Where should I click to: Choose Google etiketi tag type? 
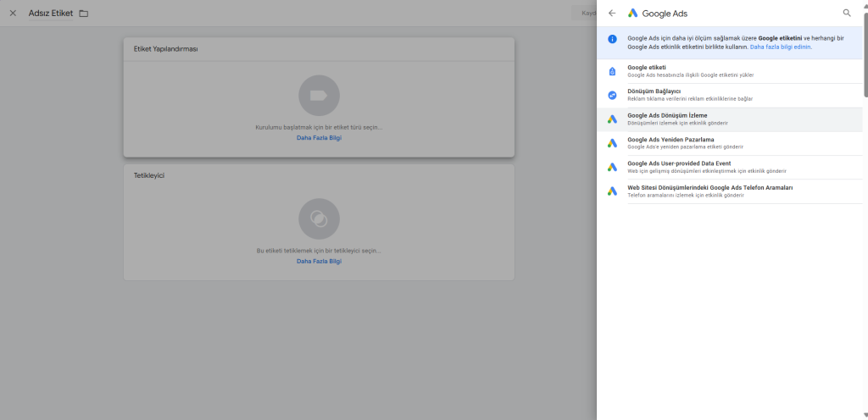(x=730, y=71)
